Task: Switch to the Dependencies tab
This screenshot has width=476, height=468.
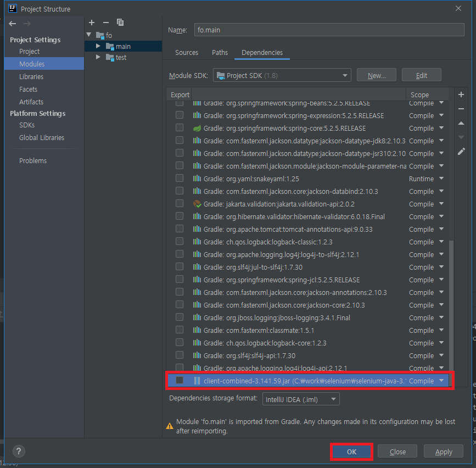Action: click(x=262, y=53)
